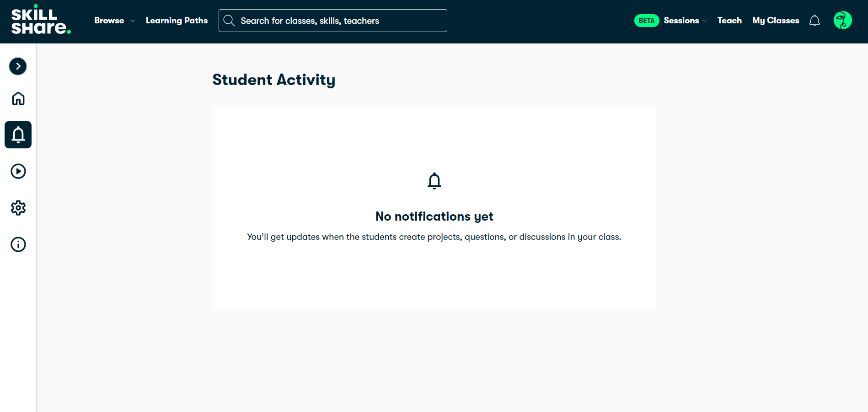Click the info icon in the sidebar
Viewport: 868px width, 412px height.
tap(18, 244)
